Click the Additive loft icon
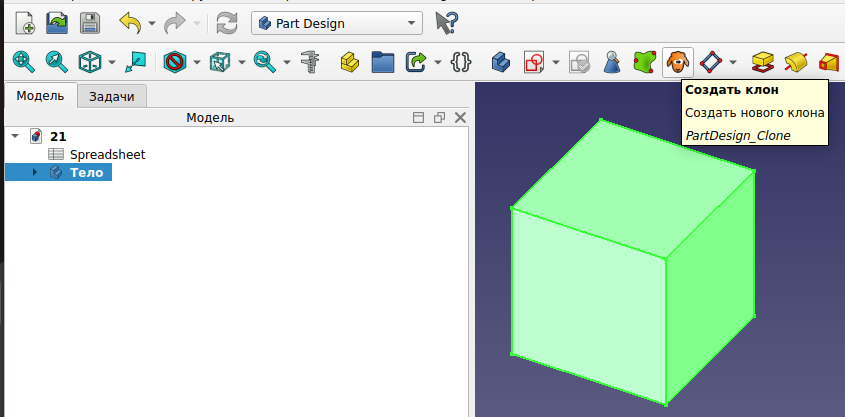 pyautogui.click(x=829, y=62)
